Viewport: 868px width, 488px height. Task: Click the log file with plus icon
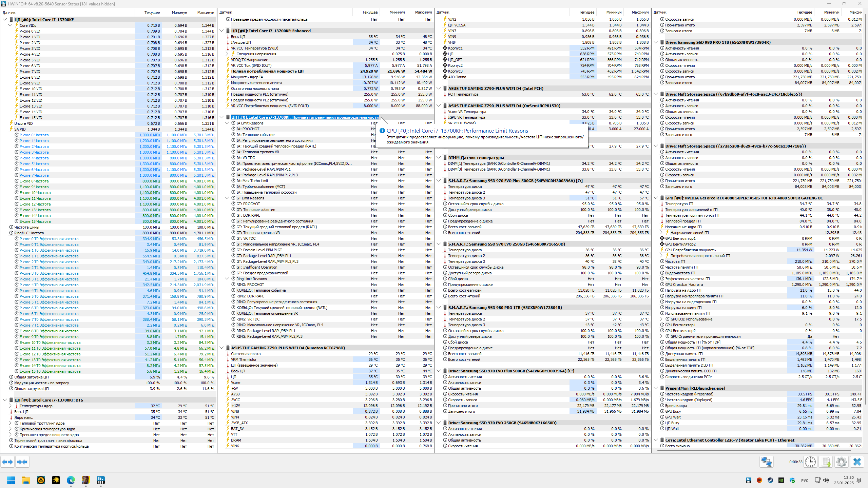(826, 462)
